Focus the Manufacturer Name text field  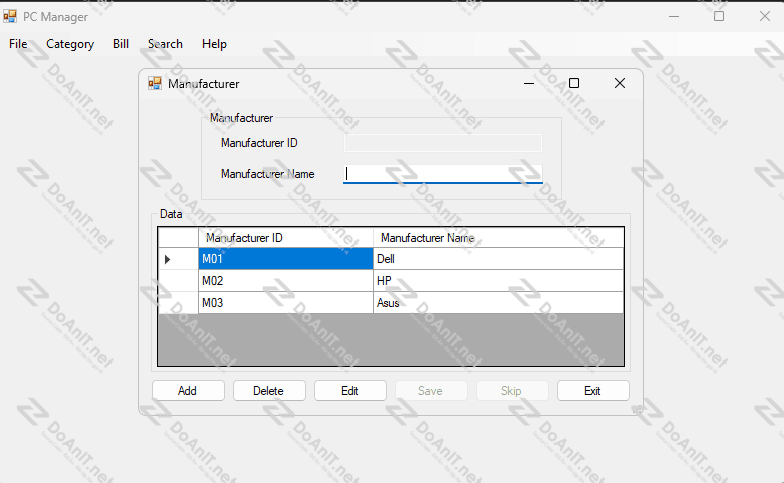[442, 174]
